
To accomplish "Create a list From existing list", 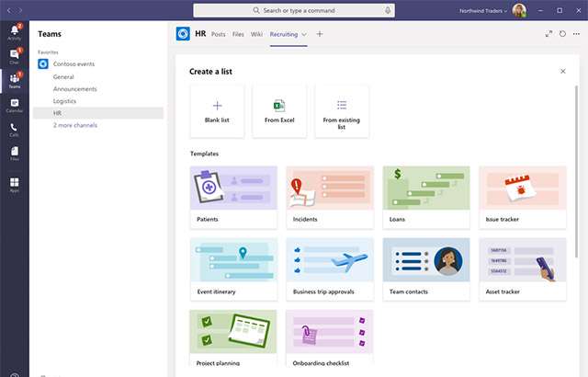I will coord(342,111).
